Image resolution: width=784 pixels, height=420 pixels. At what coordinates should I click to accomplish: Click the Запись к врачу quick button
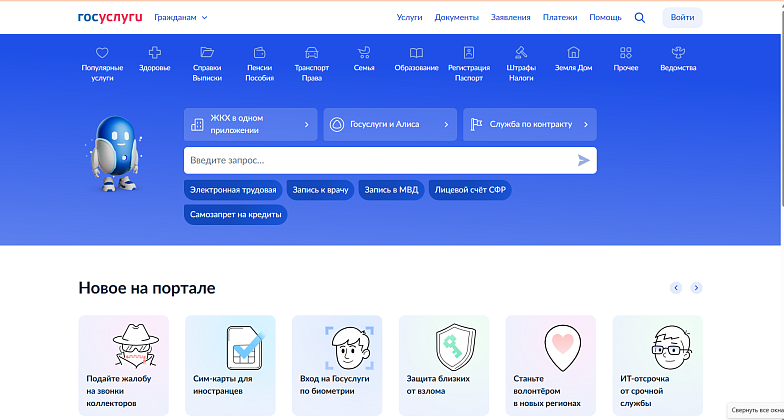320,189
